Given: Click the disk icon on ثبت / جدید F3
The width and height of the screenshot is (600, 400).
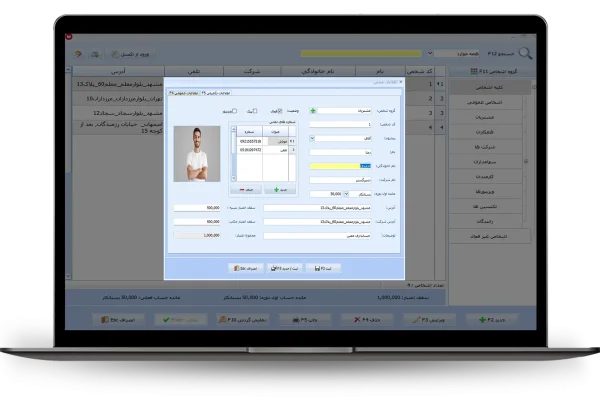Looking at the screenshot, I should pyautogui.click(x=273, y=268).
